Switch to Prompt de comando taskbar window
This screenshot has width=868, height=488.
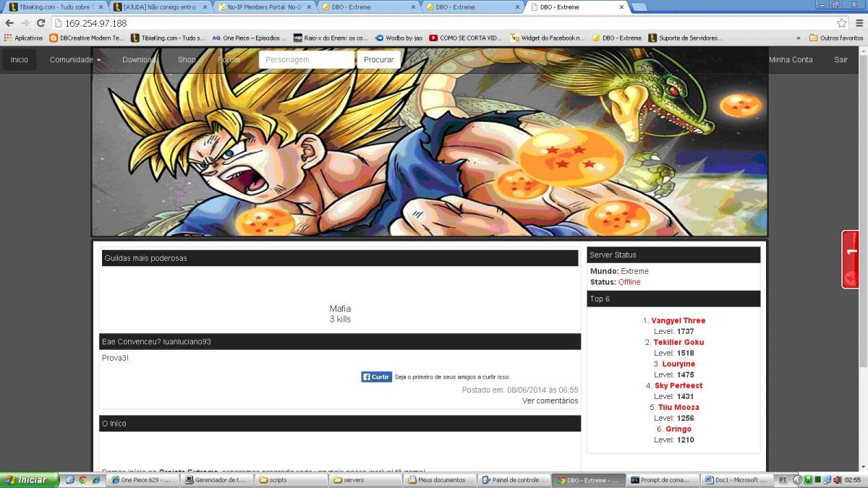[x=664, y=480]
